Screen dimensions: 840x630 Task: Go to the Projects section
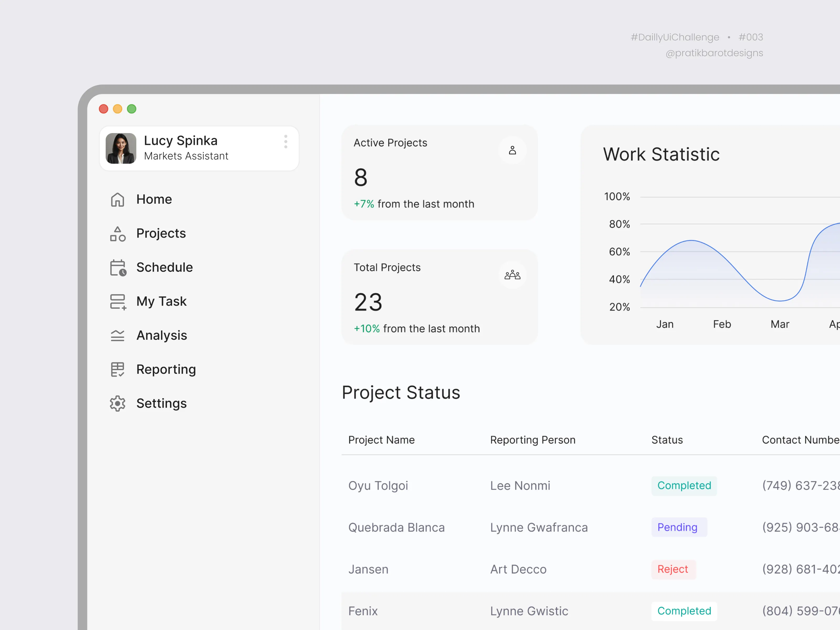coord(161,234)
